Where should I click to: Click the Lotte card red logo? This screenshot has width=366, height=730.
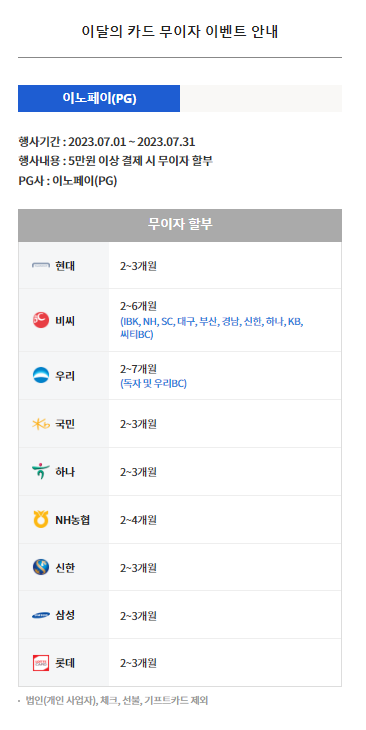tap(41, 663)
